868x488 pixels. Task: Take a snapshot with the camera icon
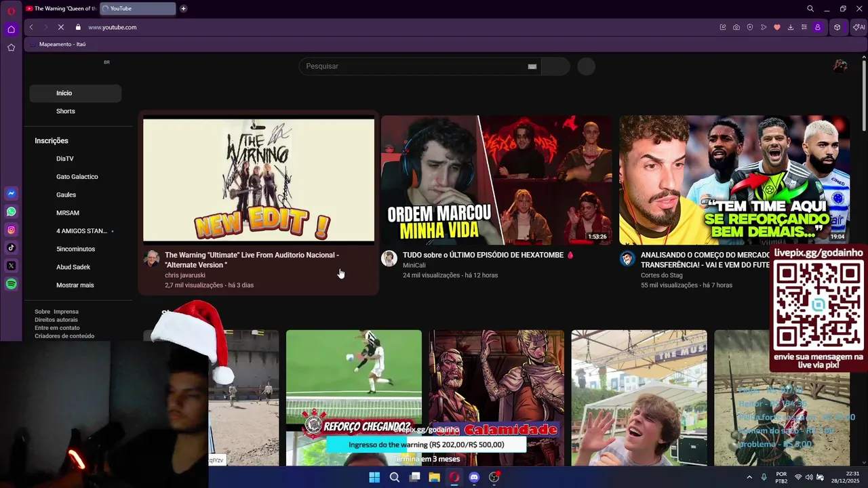(736, 27)
